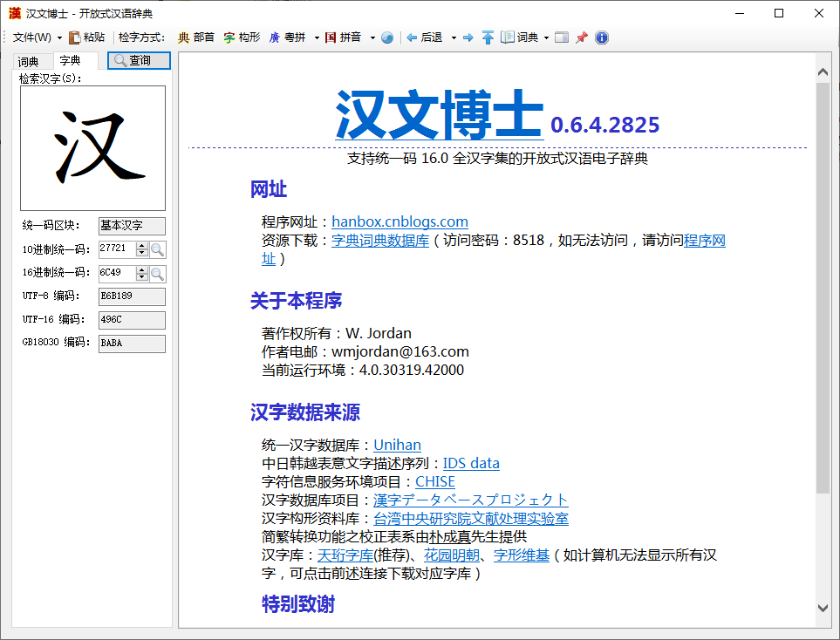This screenshot has width=840, height=640.
Task: Expand the dropdown arrow beside 粤拼
Action: (x=317, y=37)
